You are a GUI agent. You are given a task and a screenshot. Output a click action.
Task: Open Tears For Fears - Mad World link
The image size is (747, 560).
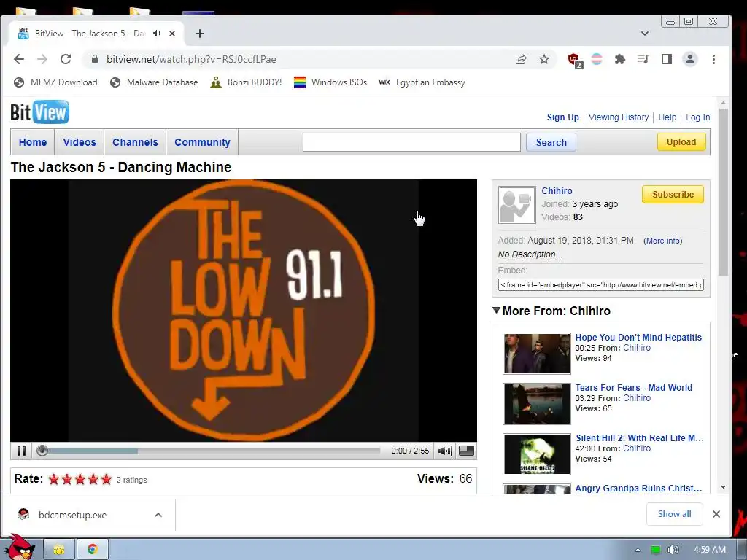(x=634, y=388)
